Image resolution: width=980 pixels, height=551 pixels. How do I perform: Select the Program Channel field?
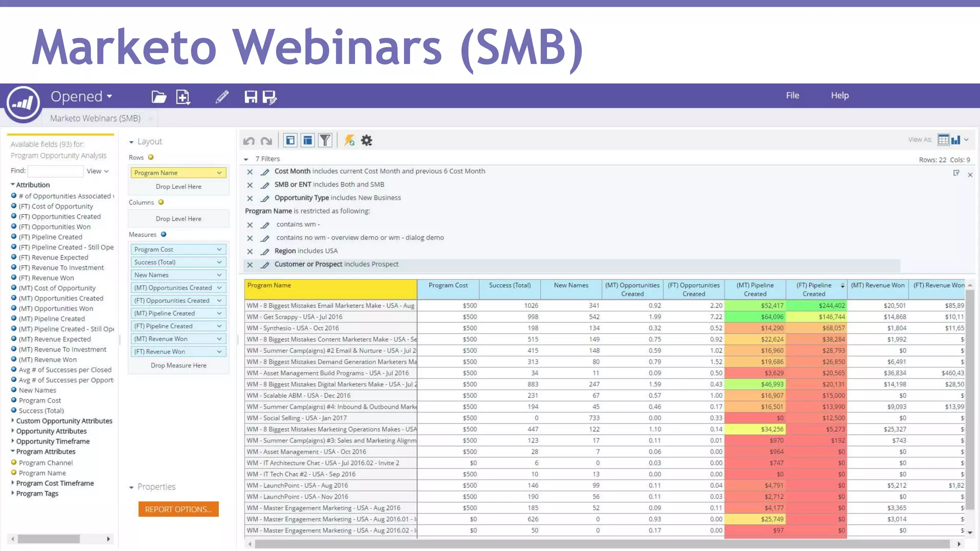(45, 463)
